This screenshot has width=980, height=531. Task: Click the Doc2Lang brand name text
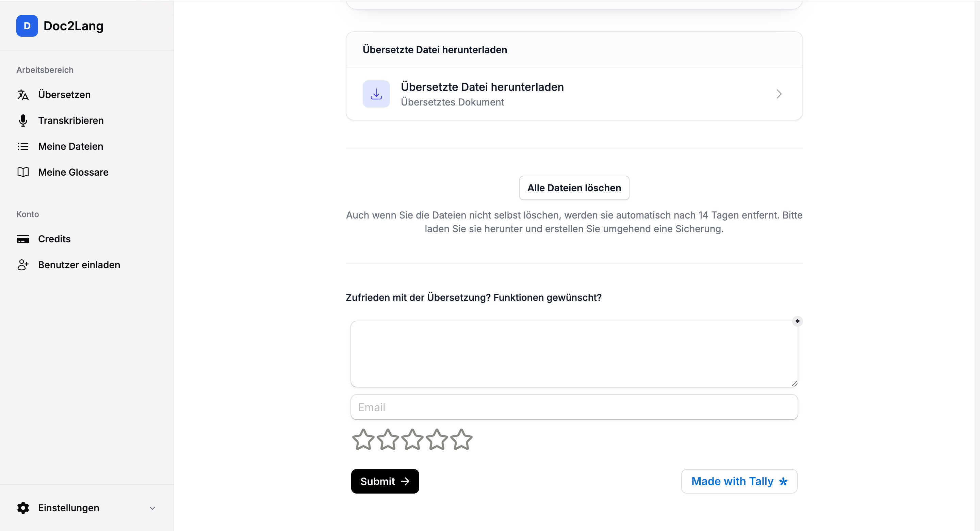point(73,26)
